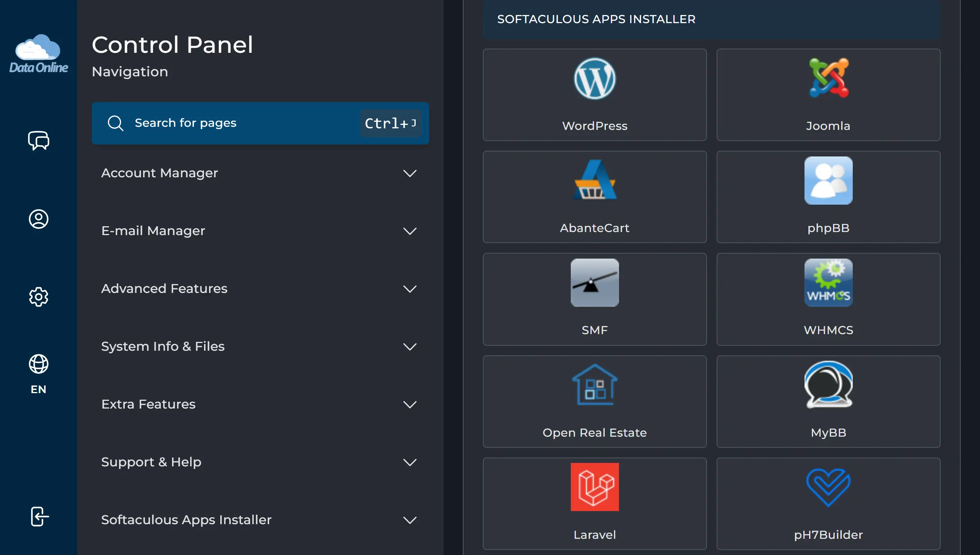Open settings via the gear icon

pos(39,297)
